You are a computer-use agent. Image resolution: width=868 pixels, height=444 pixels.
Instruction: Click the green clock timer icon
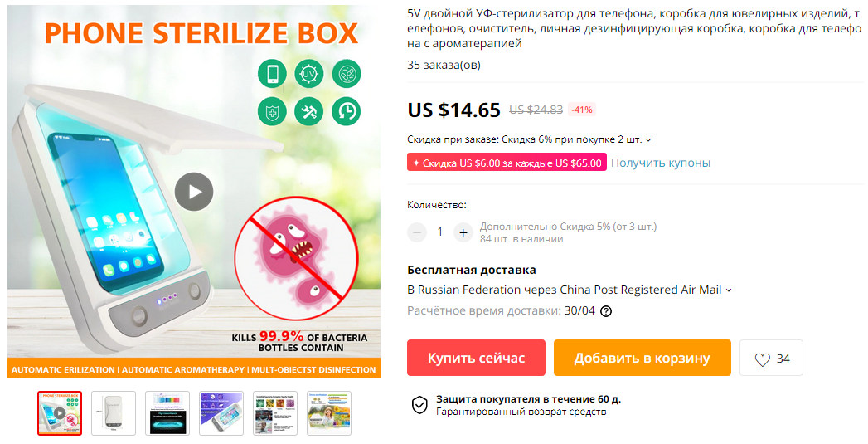tap(346, 111)
